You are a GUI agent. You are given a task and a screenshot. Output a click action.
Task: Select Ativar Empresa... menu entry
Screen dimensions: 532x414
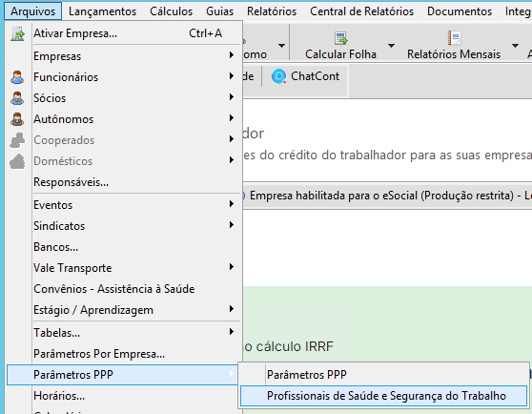click(124, 33)
